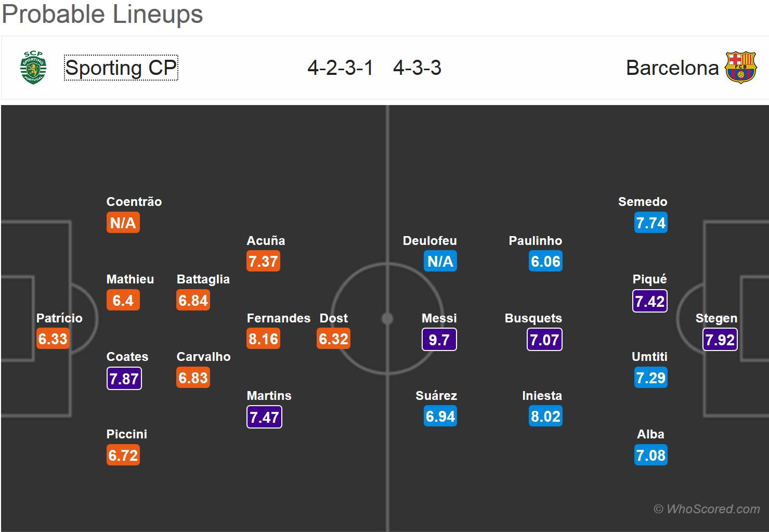The height and width of the screenshot is (532, 769).
Task: Select player name Suárez
Action: (436, 396)
